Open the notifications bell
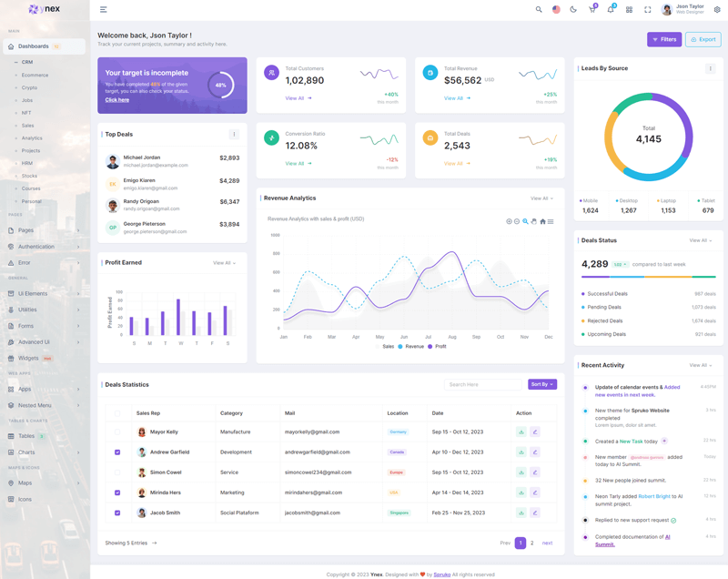 point(611,9)
